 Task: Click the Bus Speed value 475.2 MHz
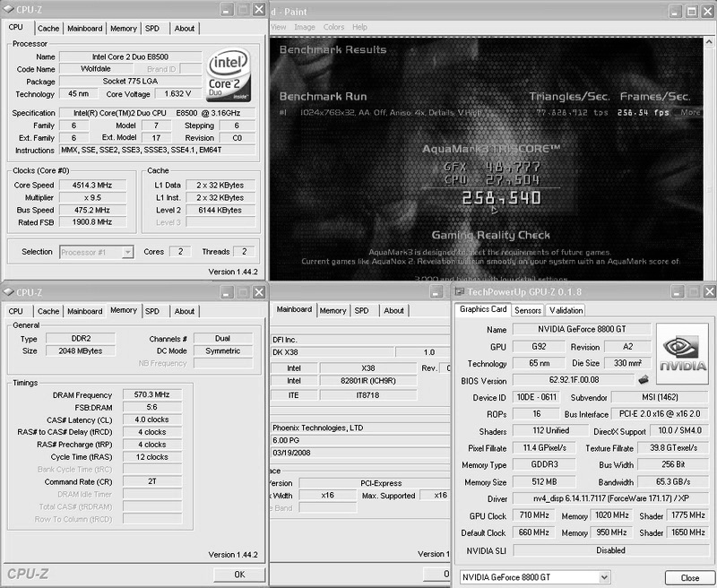[93, 210]
